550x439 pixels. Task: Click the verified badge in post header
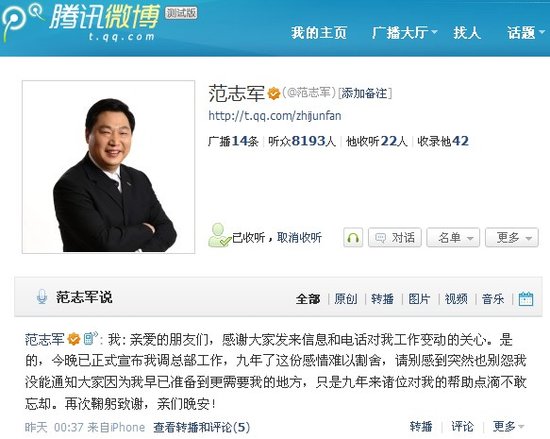point(74,339)
